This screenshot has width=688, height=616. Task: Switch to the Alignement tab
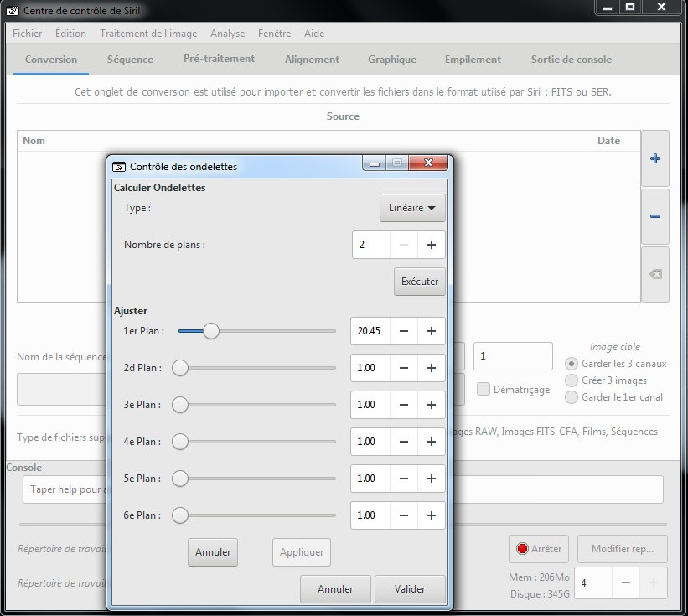point(312,60)
